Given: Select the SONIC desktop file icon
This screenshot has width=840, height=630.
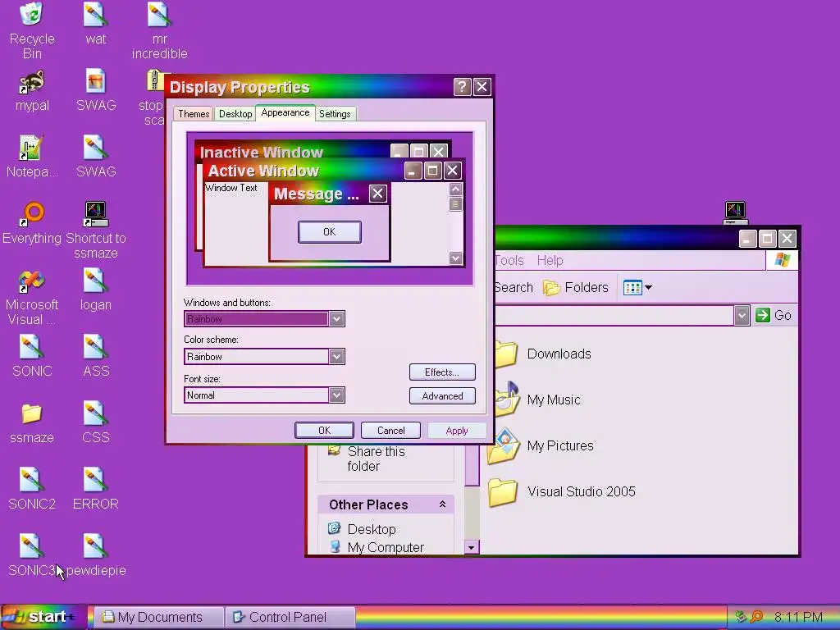Looking at the screenshot, I should 32,347.
